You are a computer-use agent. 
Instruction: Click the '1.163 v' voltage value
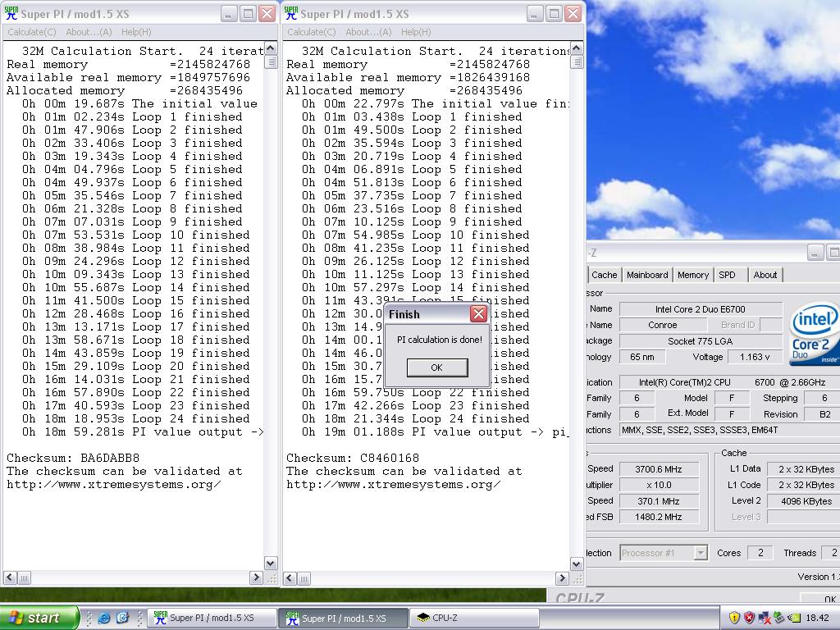click(x=755, y=357)
